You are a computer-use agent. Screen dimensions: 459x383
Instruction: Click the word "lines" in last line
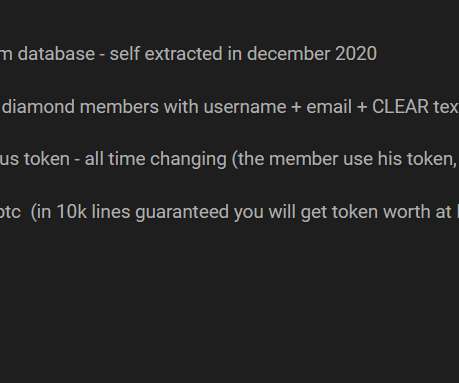(111, 212)
